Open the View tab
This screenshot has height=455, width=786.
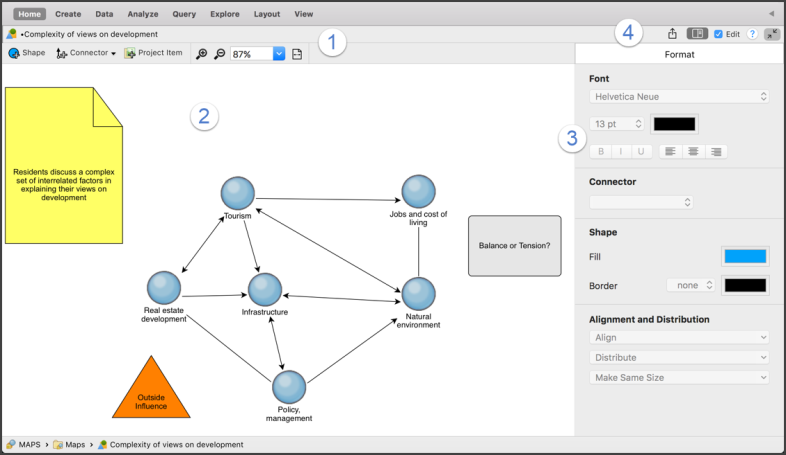(304, 14)
